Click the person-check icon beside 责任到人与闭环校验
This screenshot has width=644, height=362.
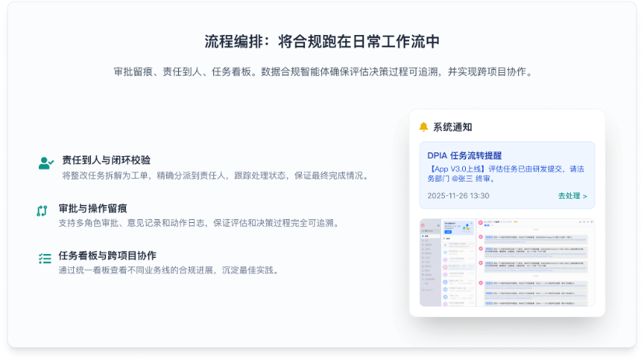(x=46, y=163)
